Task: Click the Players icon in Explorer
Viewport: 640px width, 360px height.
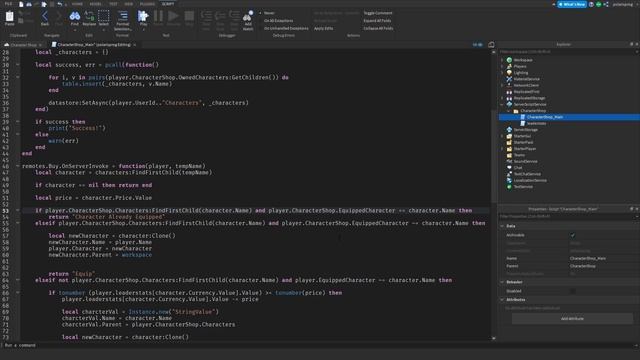Action: click(509, 66)
